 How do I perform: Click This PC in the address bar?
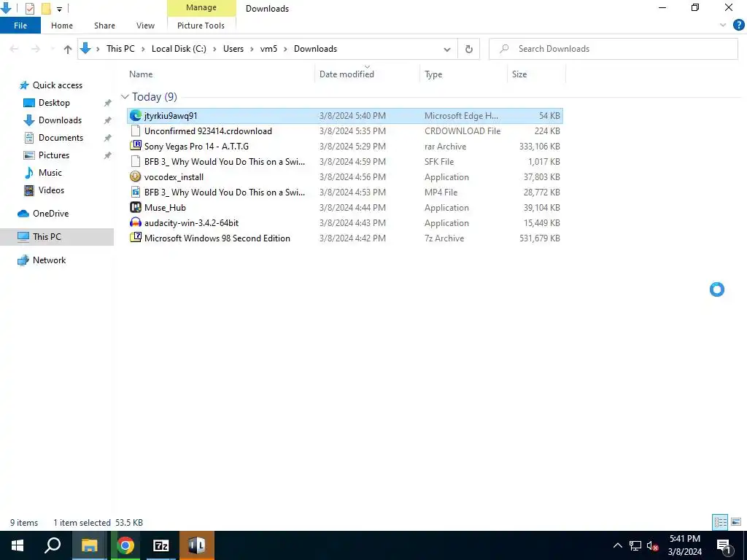click(120, 49)
